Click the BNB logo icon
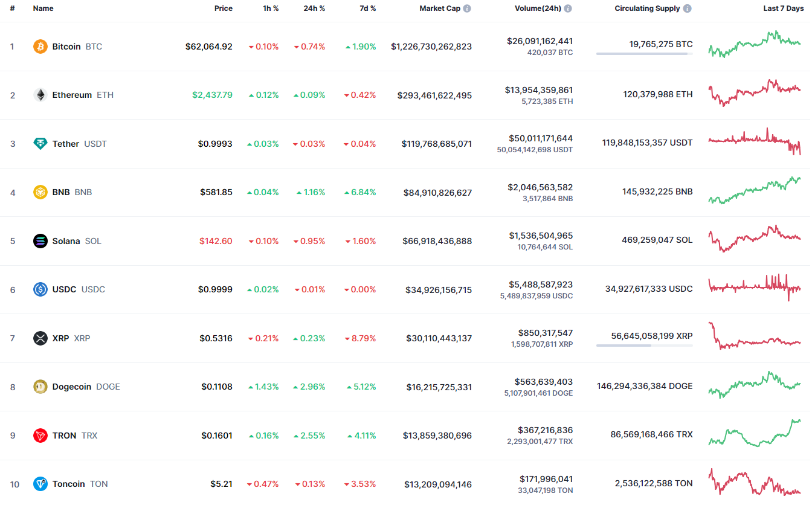812x505 pixels. (x=40, y=192)
